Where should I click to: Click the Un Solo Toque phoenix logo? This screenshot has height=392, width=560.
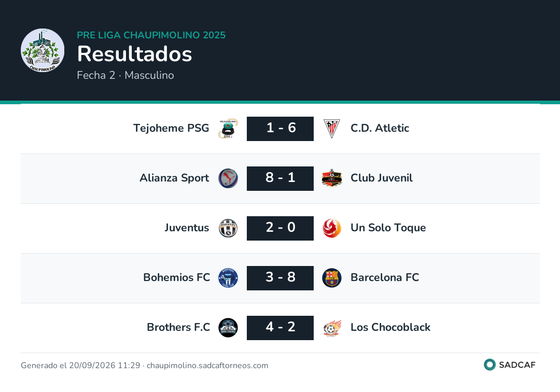pos(332,228)
